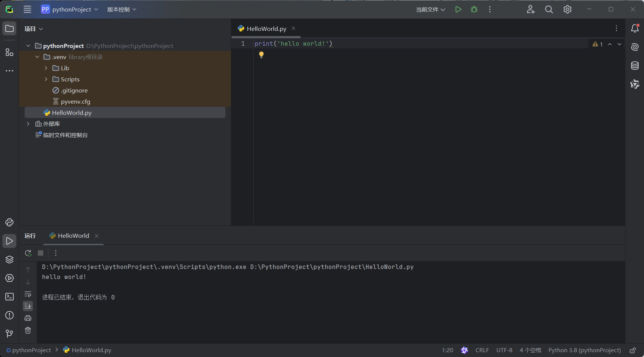Show more tool windows ellipsis in left sidebar

pyautogui.click(x=9, y=71)
